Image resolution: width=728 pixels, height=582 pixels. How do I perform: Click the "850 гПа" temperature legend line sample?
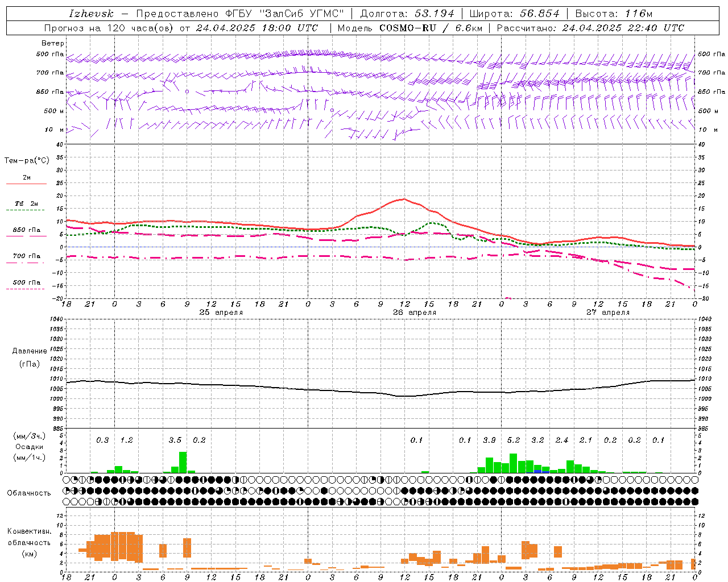click(26, 236)
